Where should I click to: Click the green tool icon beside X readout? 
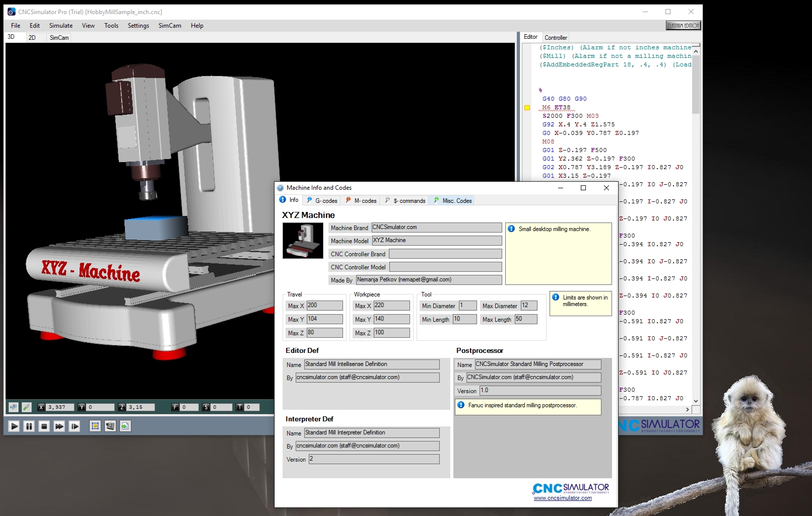(x=27, y=407)
